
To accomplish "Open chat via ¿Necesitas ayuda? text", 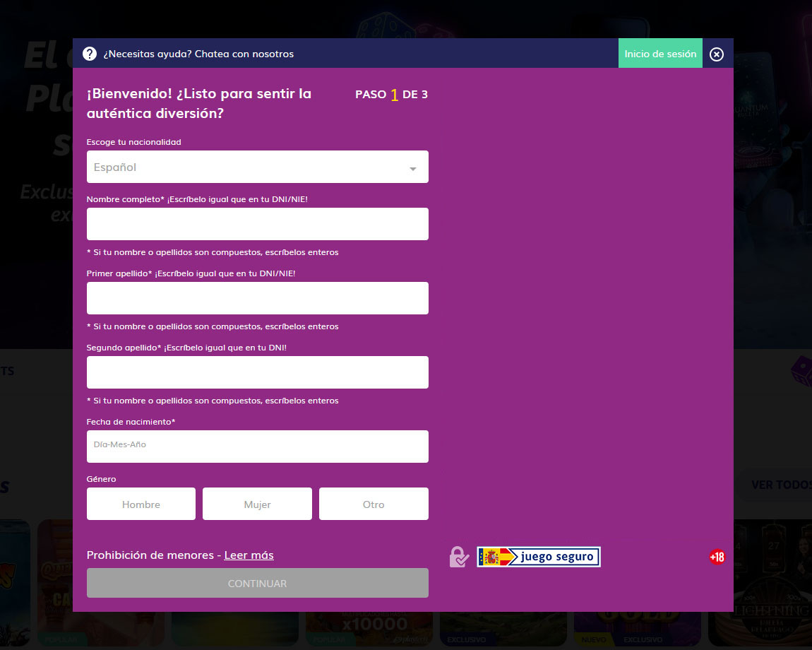I will (198, 54).
